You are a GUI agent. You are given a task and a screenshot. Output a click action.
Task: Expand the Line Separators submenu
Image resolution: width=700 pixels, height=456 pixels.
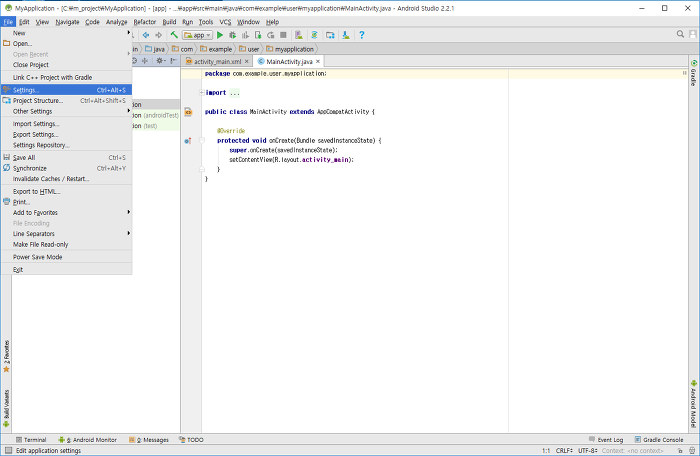tap(66, 234)
